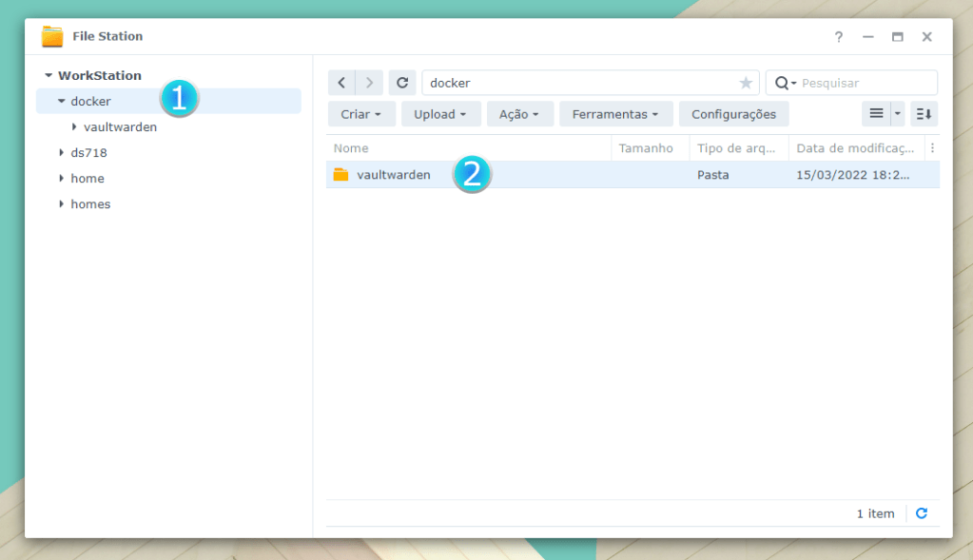Click the forward navigation arrow
The height and width of the screenshot is (560, 973).
point(369,83)
